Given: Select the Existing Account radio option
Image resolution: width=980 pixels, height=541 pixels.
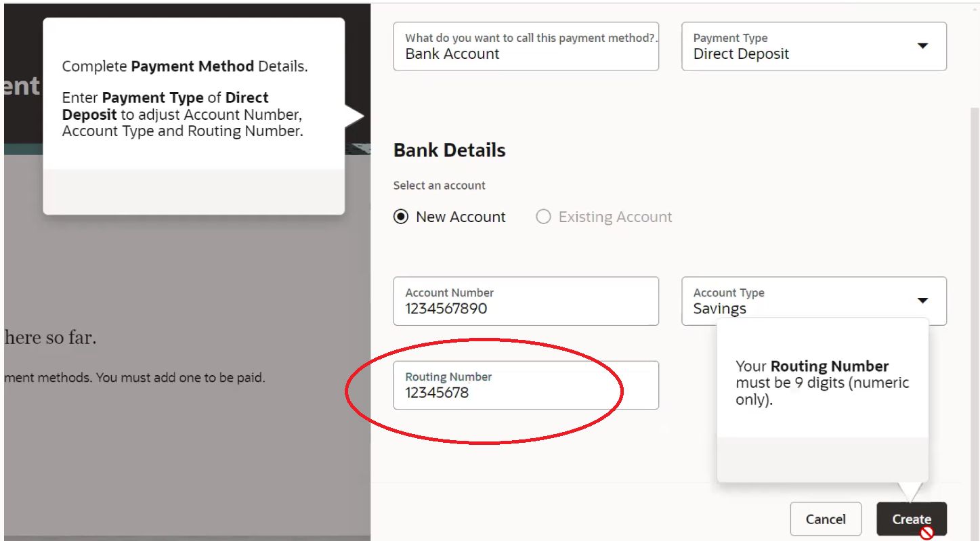Looking at the screenshot, I should click(543, 217).
